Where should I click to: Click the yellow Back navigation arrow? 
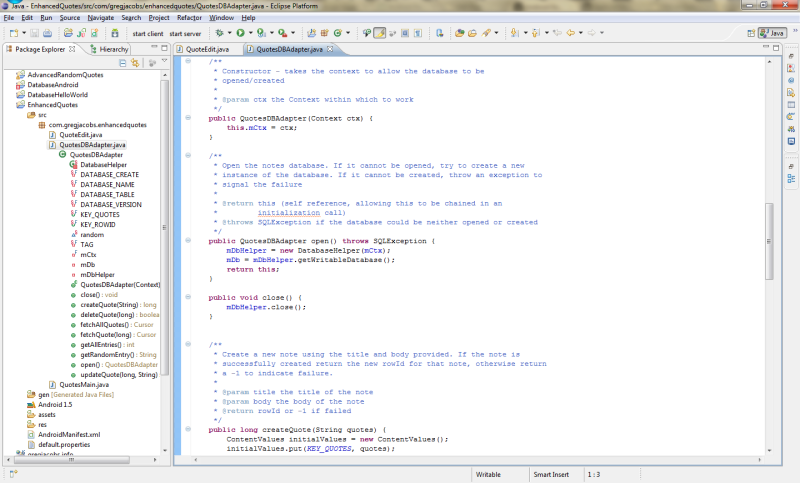(572, 33)
